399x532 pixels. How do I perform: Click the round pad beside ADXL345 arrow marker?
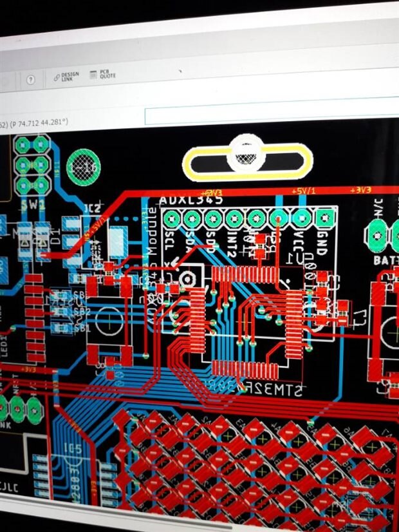(x=187, y=280)
